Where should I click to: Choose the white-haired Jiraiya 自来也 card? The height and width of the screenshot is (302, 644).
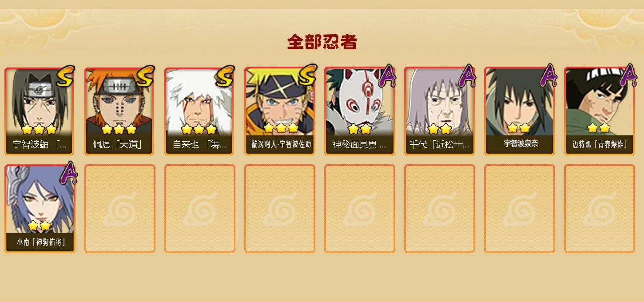199,111
